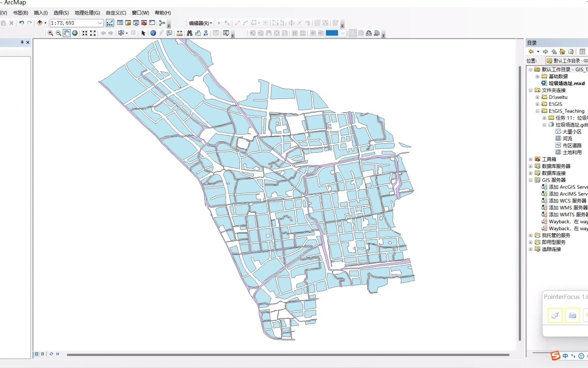Open the 选择(S) menu
The width and height of the screenshot is (588, 368).
(x=61, y=13)
